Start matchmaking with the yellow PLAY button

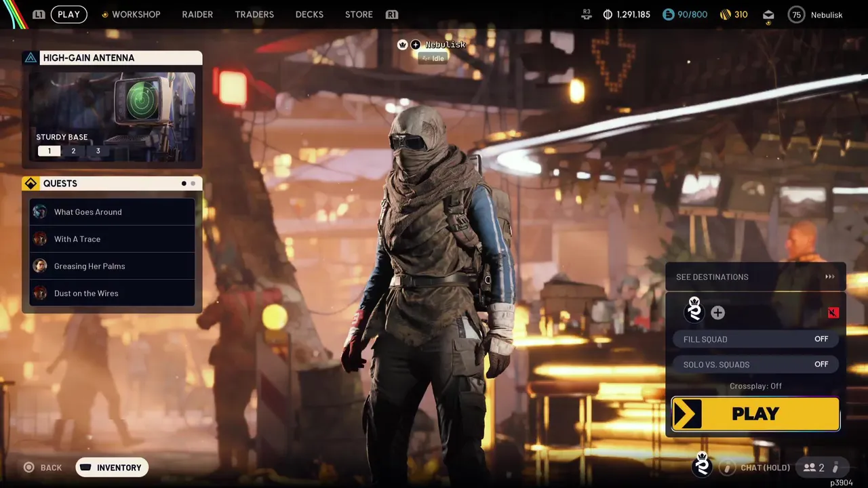(x=755, y=414)
